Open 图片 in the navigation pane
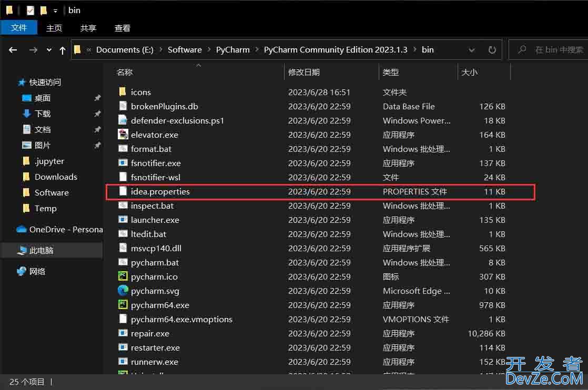 pyautogui.click(x=43, y=145)
